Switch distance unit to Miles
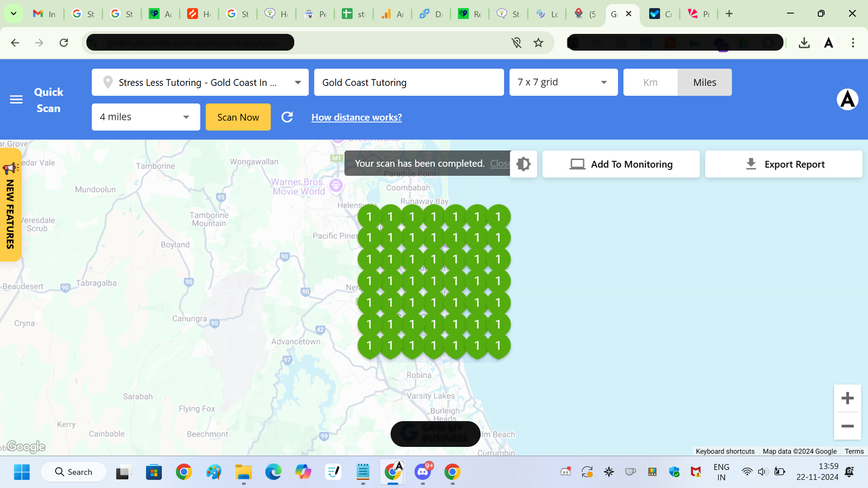Image resolution: width=868 pixels, height=488 pixels. (x=704, y=82)
